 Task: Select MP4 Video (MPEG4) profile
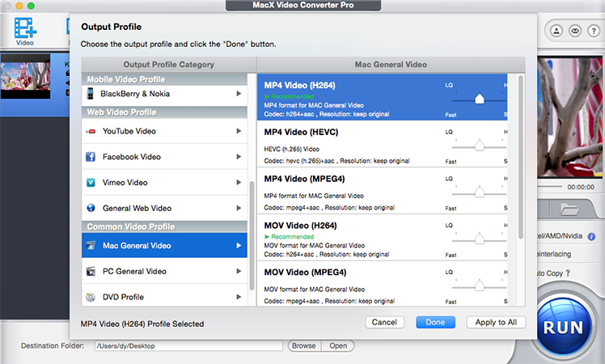point(382,191)
